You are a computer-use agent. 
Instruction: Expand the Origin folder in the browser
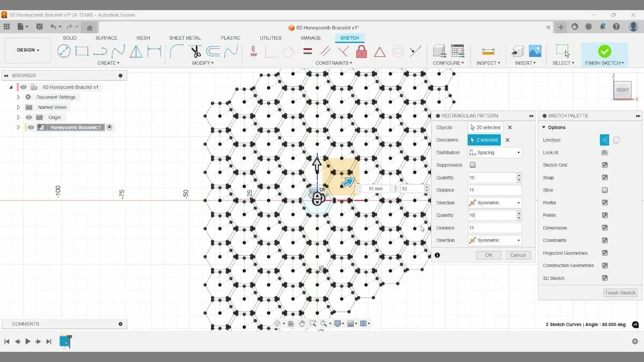pos(18,117)
